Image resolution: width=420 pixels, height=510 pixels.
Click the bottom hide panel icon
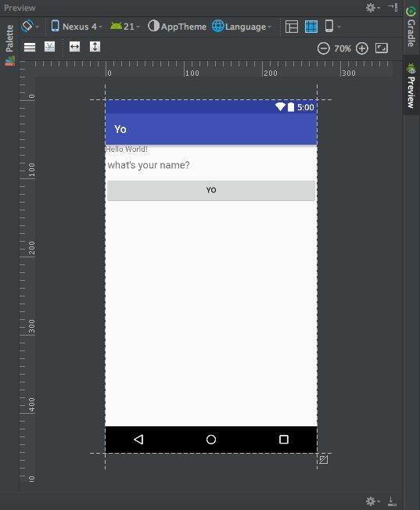tap(392, 501)
